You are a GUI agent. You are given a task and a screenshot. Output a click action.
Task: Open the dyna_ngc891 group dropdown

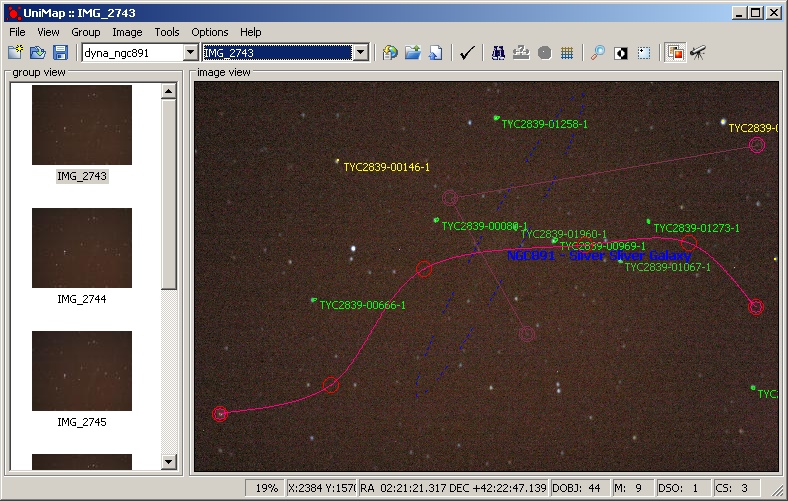[x=190, y=52]
